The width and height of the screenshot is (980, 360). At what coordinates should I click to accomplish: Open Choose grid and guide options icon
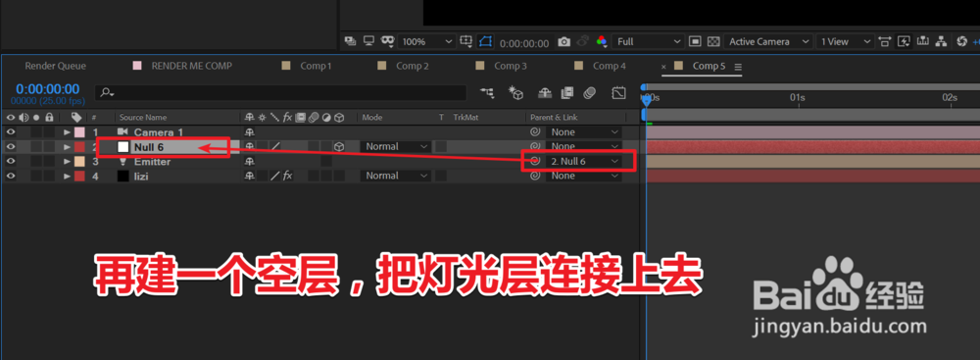(x=466, y=41)
